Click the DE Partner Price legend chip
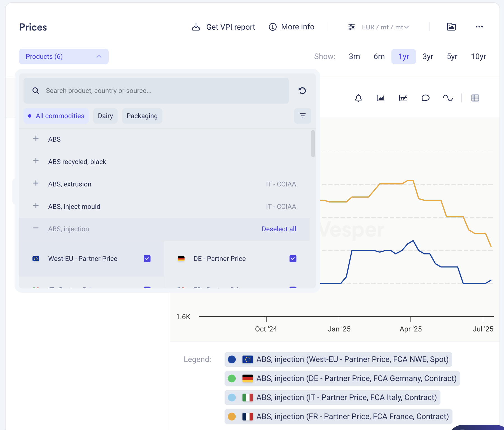Image resolution: width=504 pixels, height=430 pixels. pyautogui.click(x=342, y=378)
